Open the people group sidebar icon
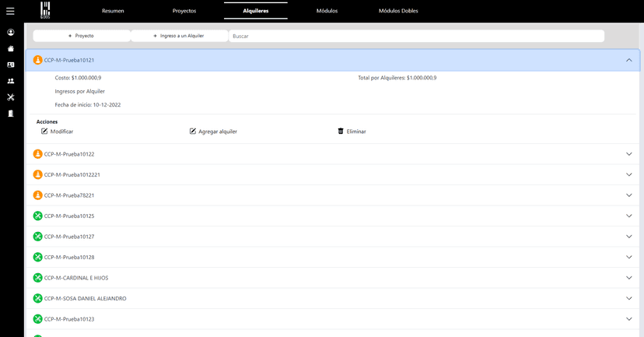Screen dimensions: 644x337 [11, 81]
